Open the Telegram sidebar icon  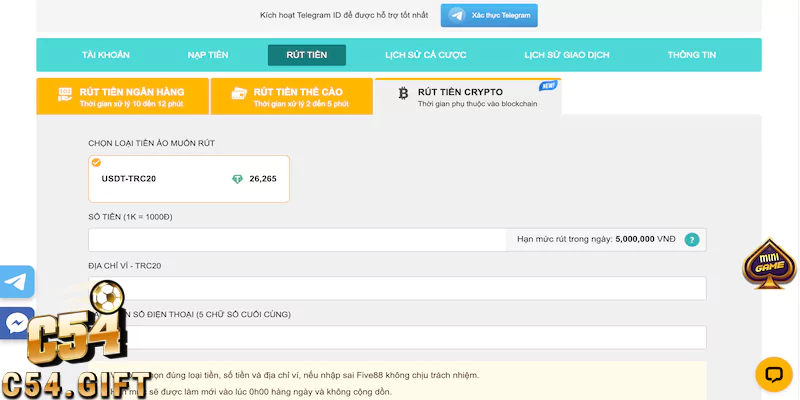coord(17,282)
